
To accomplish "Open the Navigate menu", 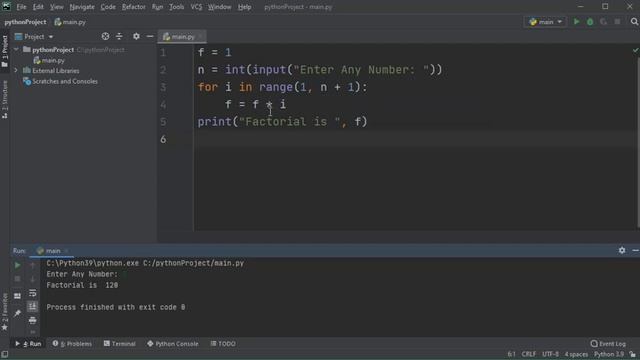I will (x=82, y=7).
